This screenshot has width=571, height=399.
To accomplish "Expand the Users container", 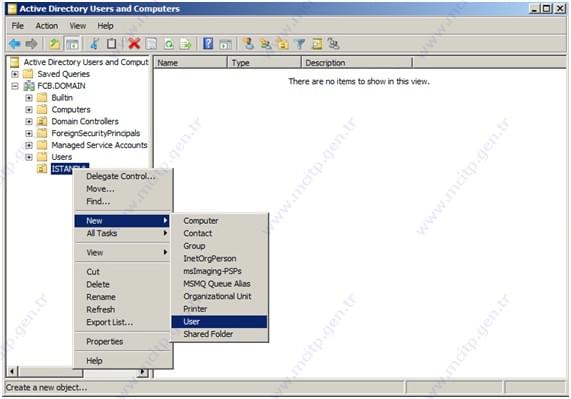I will pyautogui.click(x=29, y=157).
